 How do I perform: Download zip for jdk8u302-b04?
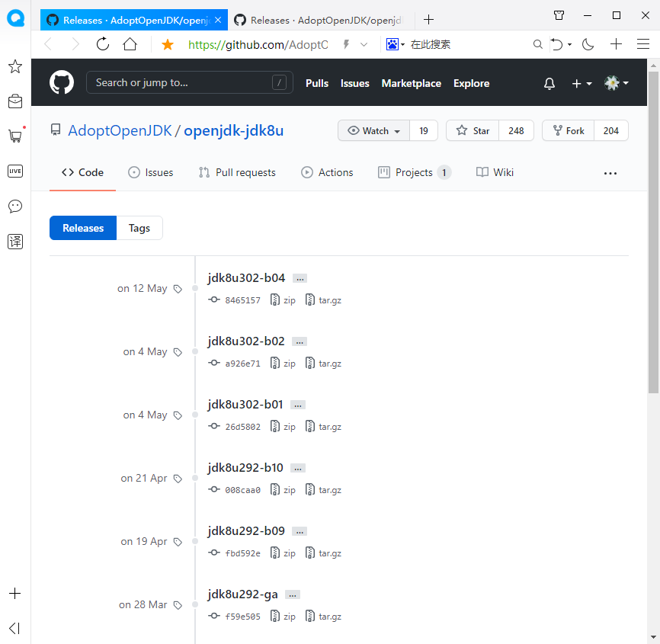(x=283, y=300)
